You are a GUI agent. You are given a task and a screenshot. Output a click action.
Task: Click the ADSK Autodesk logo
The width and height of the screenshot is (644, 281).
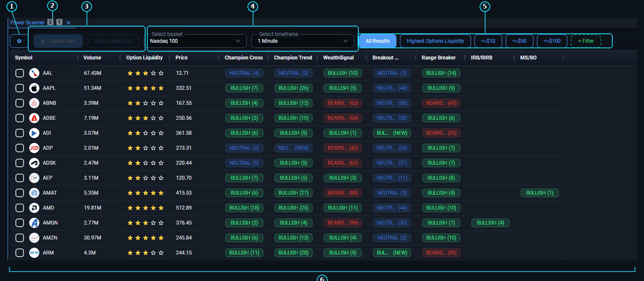[34, 163]
